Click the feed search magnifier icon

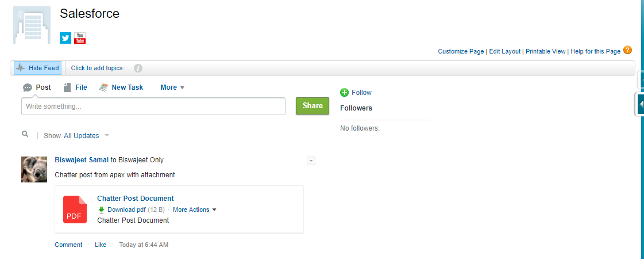pyautogui.click(x=25, y=134)
